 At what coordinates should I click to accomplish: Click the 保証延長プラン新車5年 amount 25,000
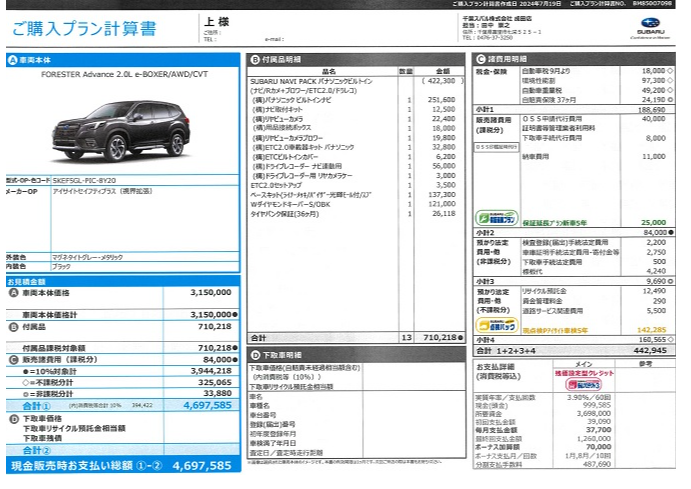click(654, 223)
